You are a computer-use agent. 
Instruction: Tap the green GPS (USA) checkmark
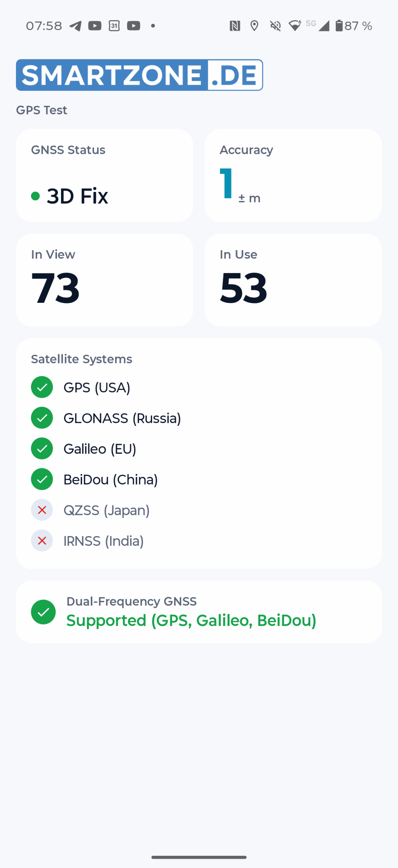tap(42, 387)
